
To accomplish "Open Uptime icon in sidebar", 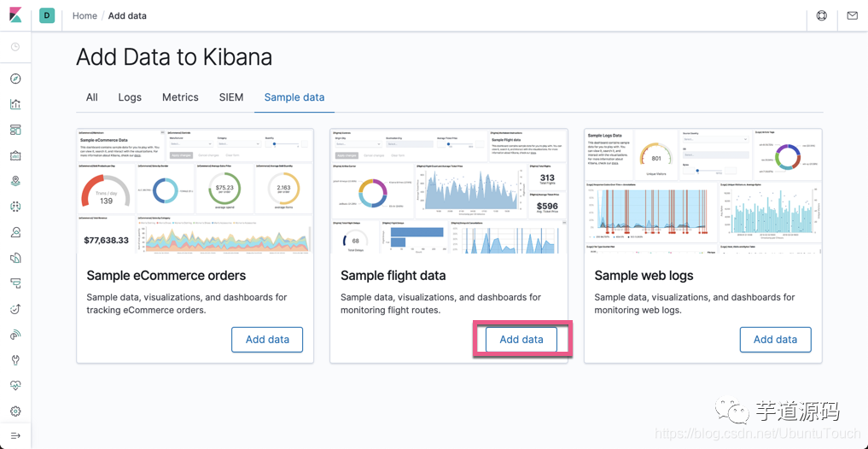I will pos(15,309).
